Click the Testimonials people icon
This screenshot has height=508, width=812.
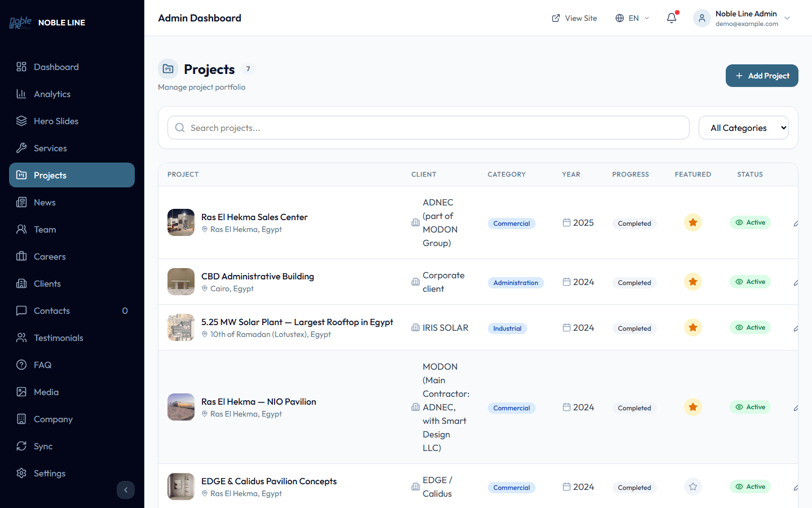click(21, 338)
